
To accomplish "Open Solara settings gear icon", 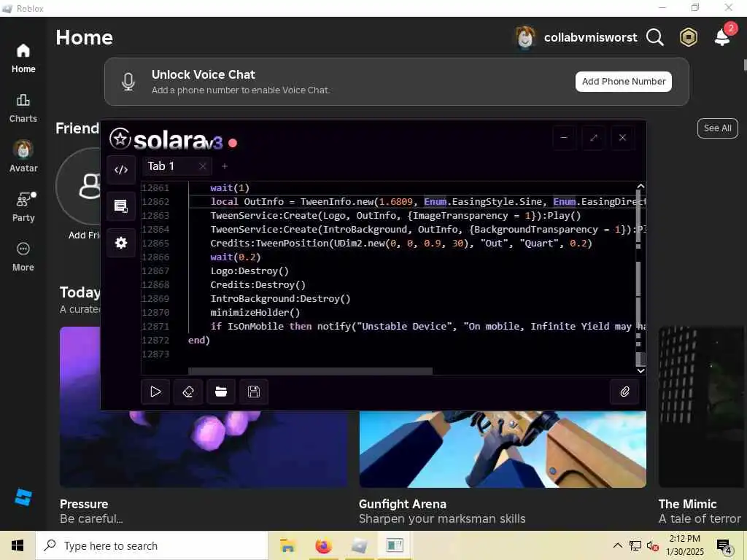I will point(121,243).
